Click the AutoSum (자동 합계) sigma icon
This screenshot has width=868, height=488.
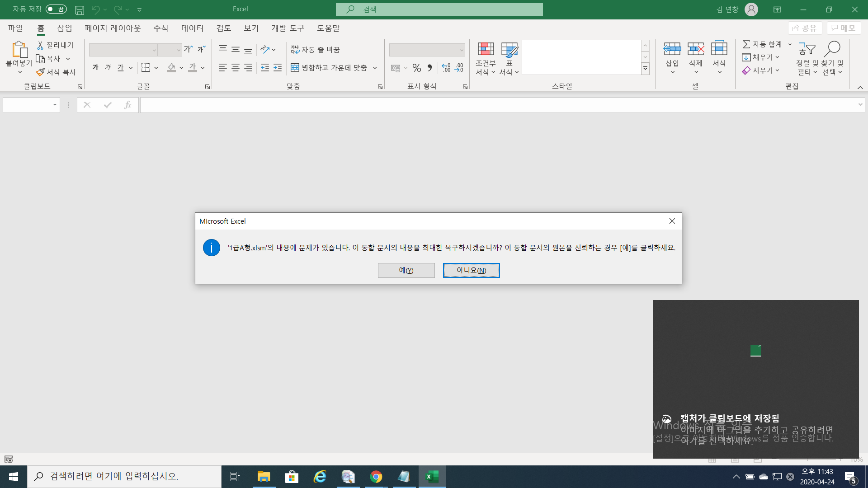[x=746, y=44]
